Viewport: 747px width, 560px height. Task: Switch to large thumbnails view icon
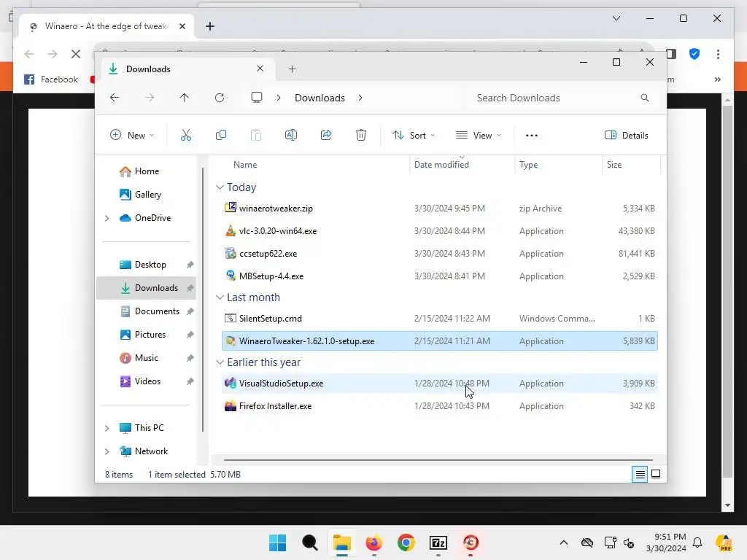(656, 474)
